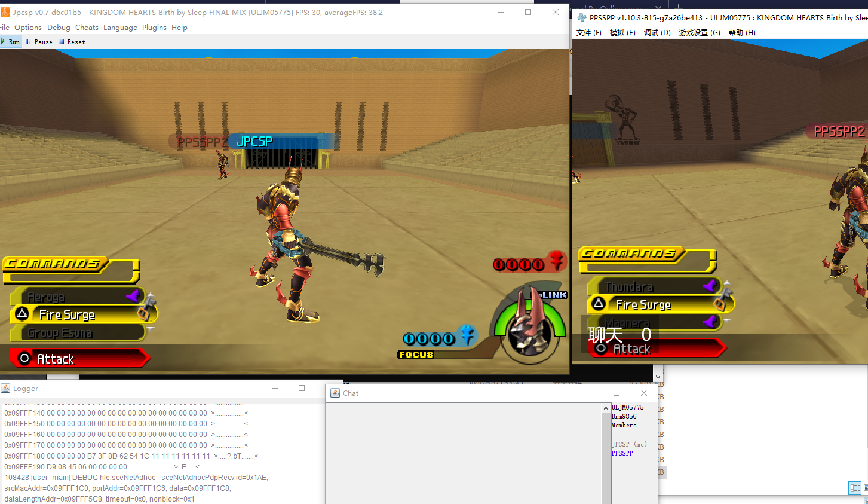Open 文件 (F) menu in PPSSPP

[x=588, y=33]
